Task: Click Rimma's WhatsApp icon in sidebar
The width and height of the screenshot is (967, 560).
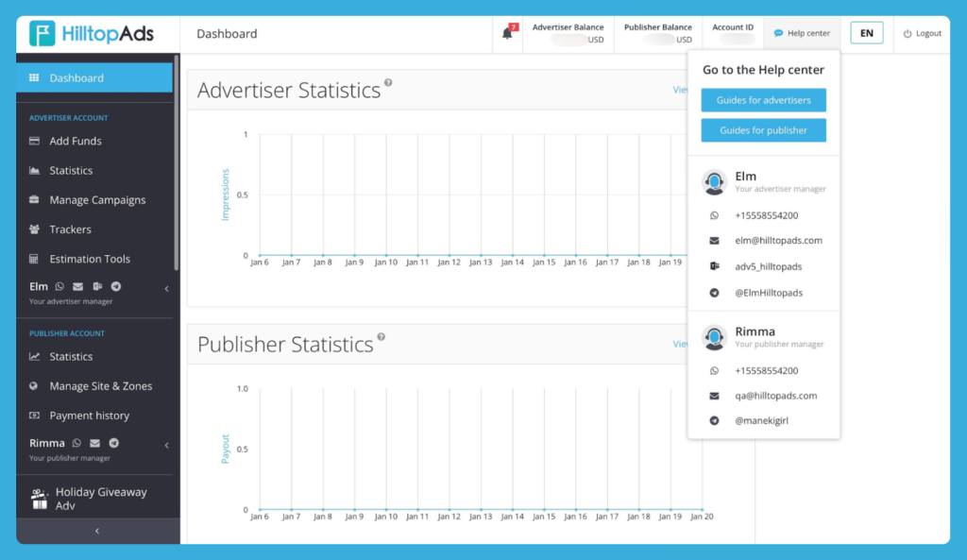Action: pos(76,443)
